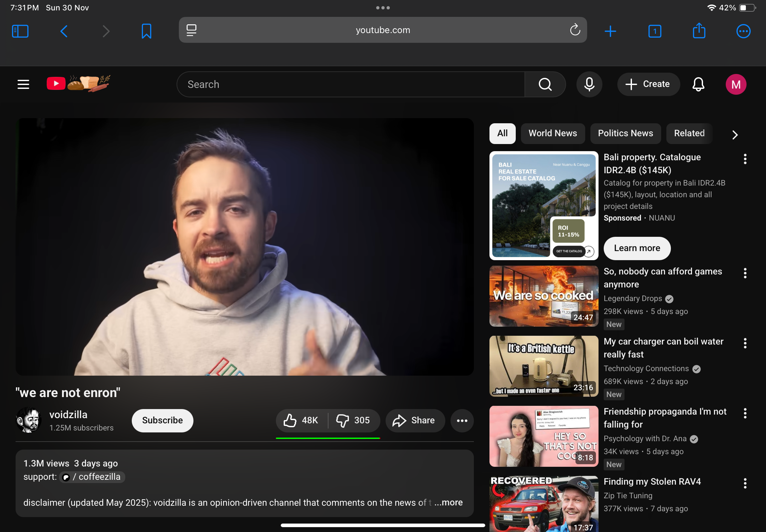Viewport: 766px width, 532px height.
Task: Reload the youtube.com page
Action: (x=574, y=30)
